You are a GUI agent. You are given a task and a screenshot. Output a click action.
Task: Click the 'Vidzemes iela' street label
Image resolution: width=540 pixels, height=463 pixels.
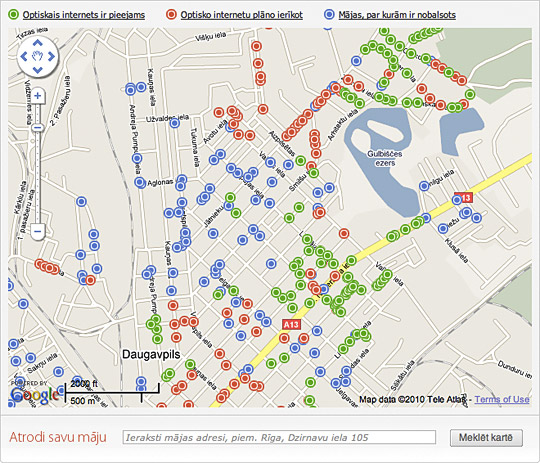(x=29, y=102)
